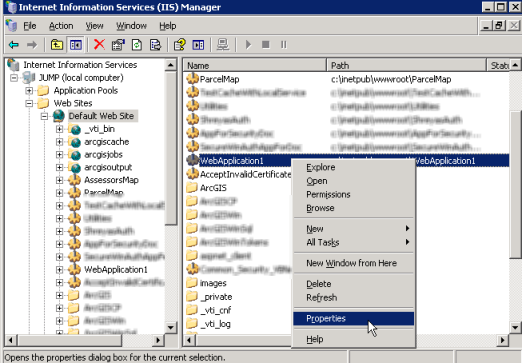Click the Stop item square icon
This screenshot has height=363, width=522.
click(266, 45)
